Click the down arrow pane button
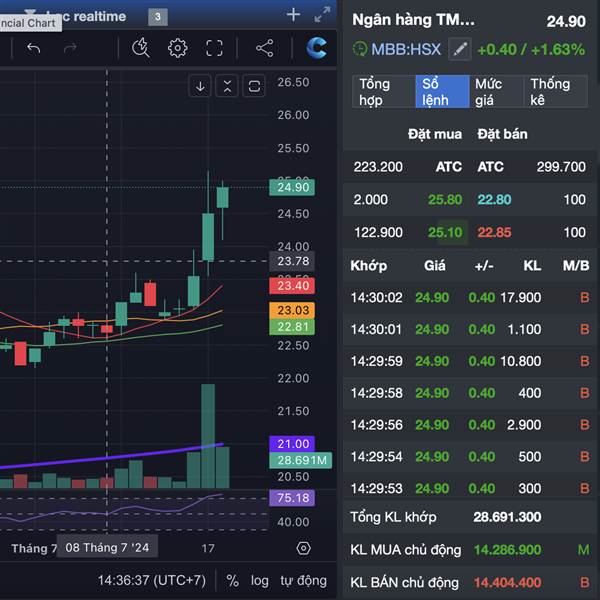This screenshot has width=600, height=600. coord(200,86)
